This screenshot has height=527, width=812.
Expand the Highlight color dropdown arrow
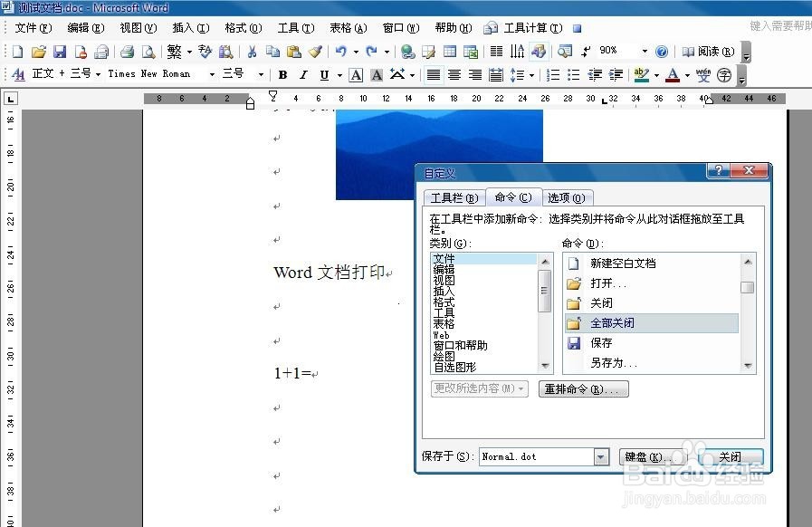[x=656, y=76]
